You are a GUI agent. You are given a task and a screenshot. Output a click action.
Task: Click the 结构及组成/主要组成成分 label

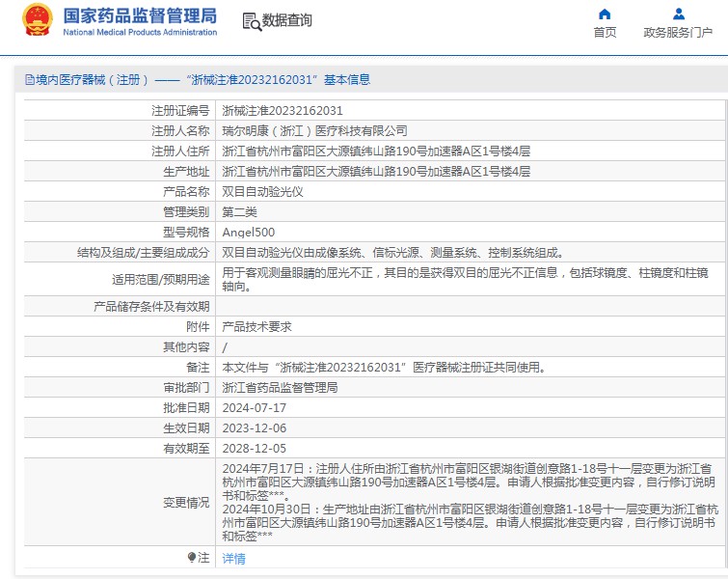(x=144, y=252)
